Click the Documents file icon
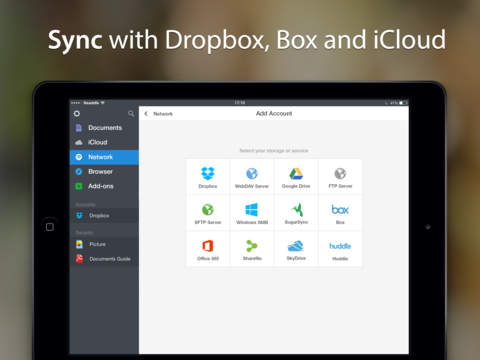The image size is (480, 360). tap(79, 128)
